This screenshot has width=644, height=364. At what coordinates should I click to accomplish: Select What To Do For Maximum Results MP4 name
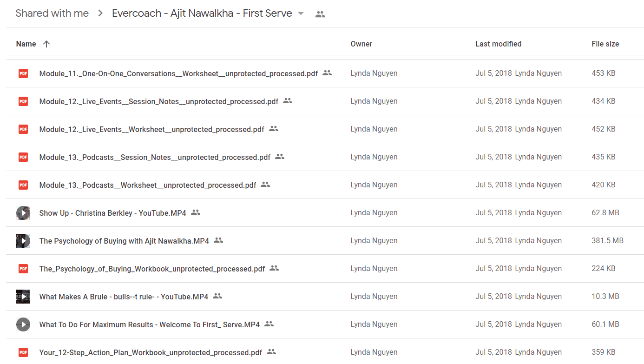(150, 324)
